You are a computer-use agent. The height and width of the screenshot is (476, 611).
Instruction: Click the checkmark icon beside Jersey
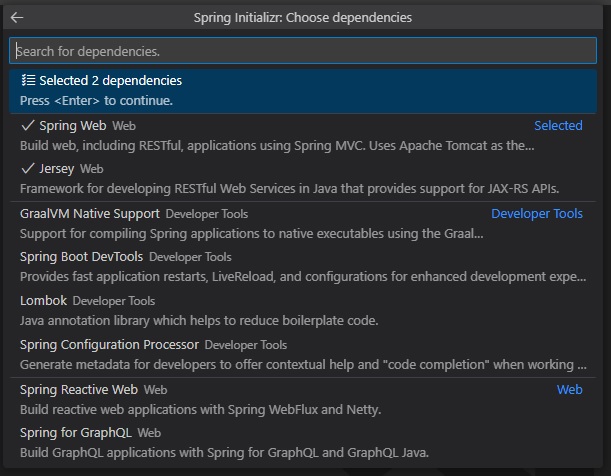(x=27, y=169)
